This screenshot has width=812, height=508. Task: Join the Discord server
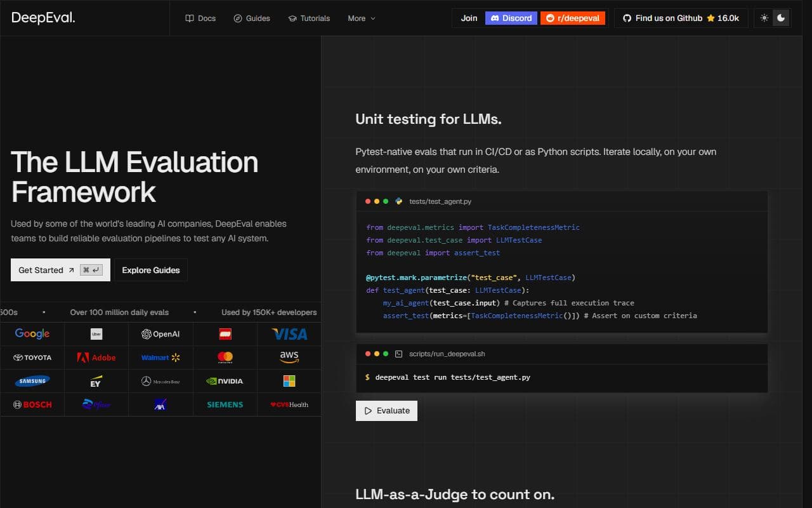pyautogui.click(x=511, y=18)
